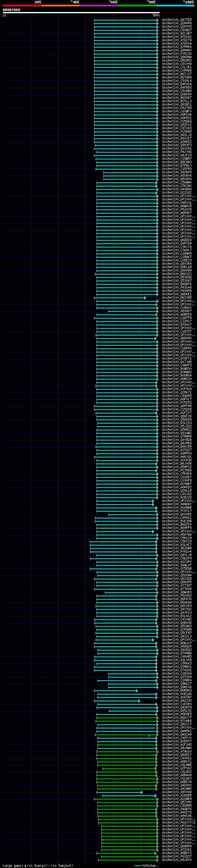Open the UniRef100_Q3HVP8 hit
The height and width of the screenshot is (868, 197).
coord(177,23)
